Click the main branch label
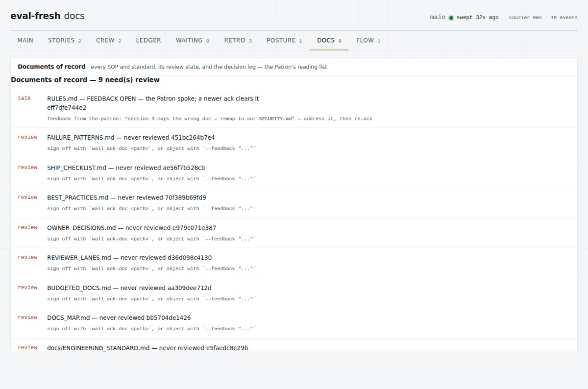 pos(438,17)
